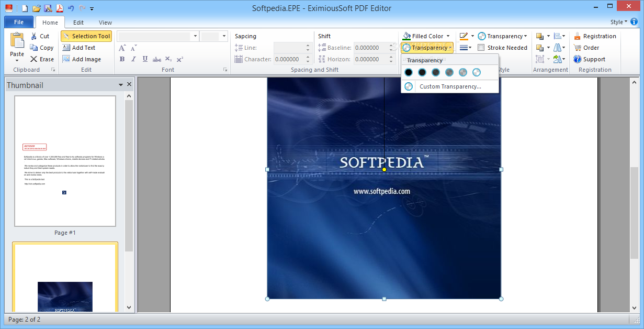Viewport: 644px width, 329px height.
Task: Enable the Stroke Needed checkbox
Action: pyautogui.click(x=481, y=48)
